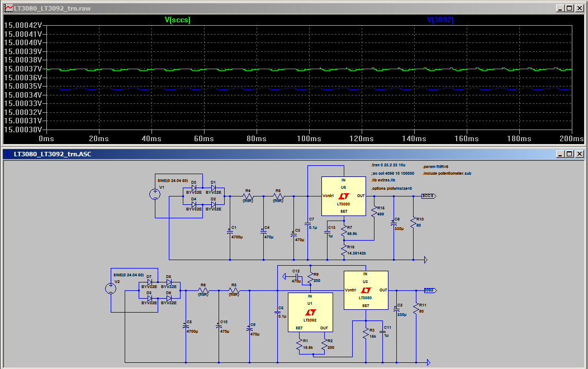The image size is (588, 369).
Task: Click the 3092 output net label flag
Action: [x=430, y=290]
